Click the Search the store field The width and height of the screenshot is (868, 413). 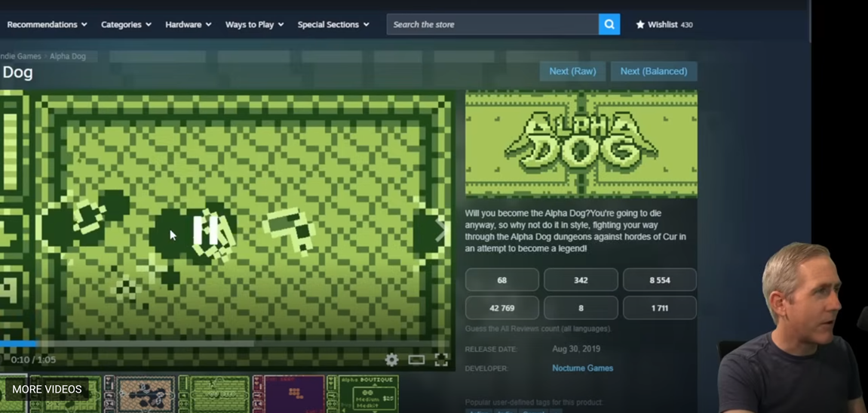click(x=492, y=24)
